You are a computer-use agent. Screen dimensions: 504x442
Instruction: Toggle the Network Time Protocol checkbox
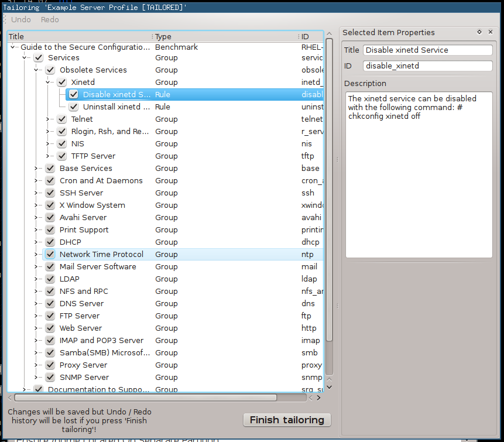(50, 254)
